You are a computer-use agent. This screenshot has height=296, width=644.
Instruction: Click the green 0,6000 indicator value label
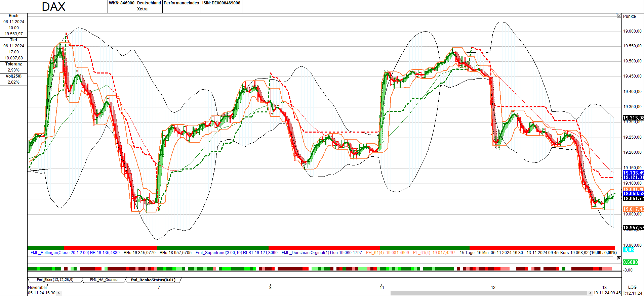630,262
